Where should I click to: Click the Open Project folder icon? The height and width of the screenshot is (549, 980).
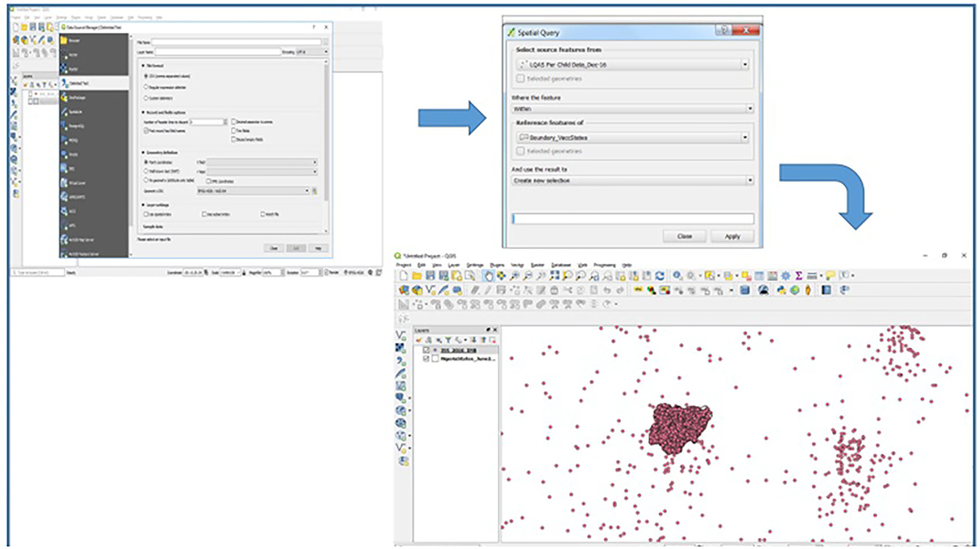(x=416, y=276)
